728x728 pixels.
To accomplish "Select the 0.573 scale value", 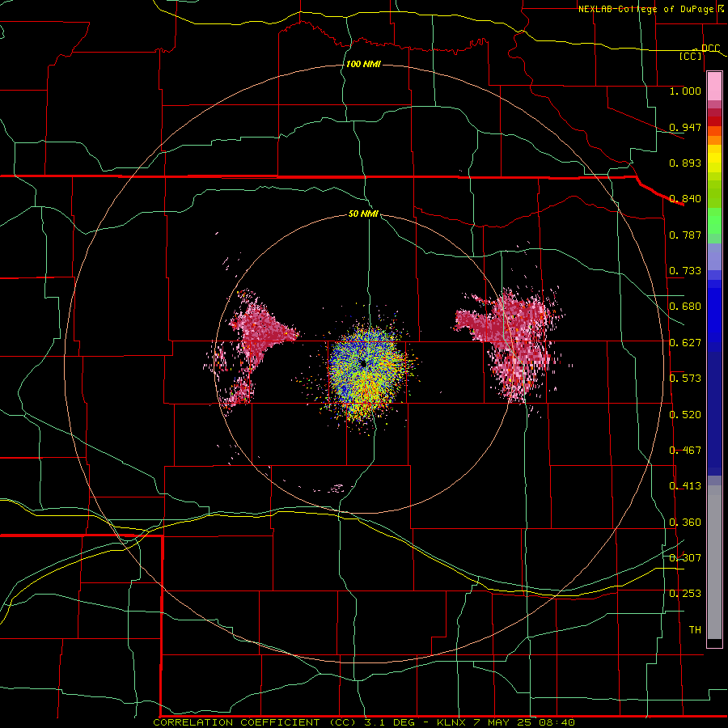I will 685,379.
